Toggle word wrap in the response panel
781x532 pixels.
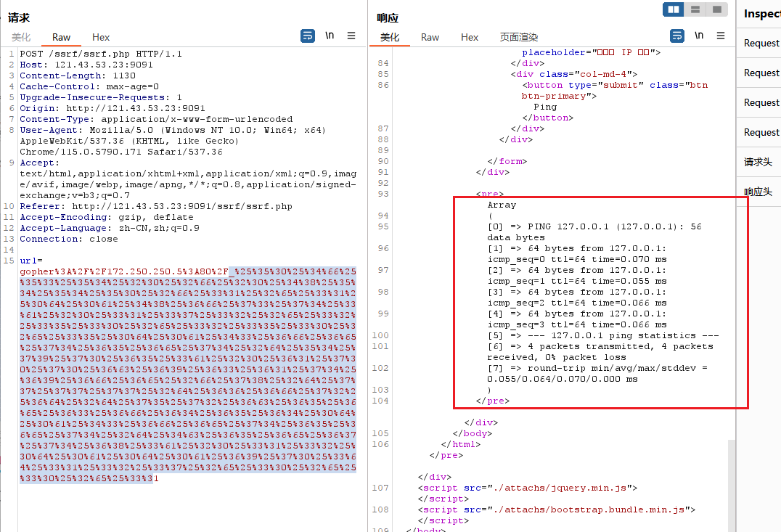677,36
